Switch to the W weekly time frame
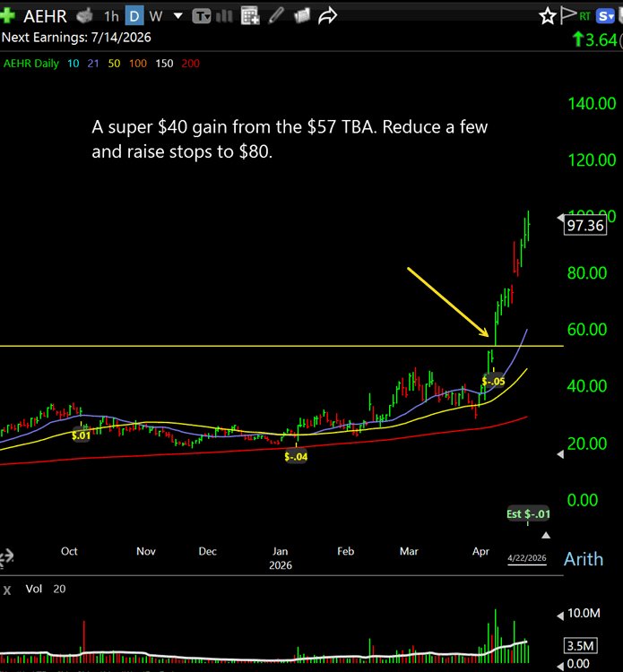 click(x=156, y=16)
